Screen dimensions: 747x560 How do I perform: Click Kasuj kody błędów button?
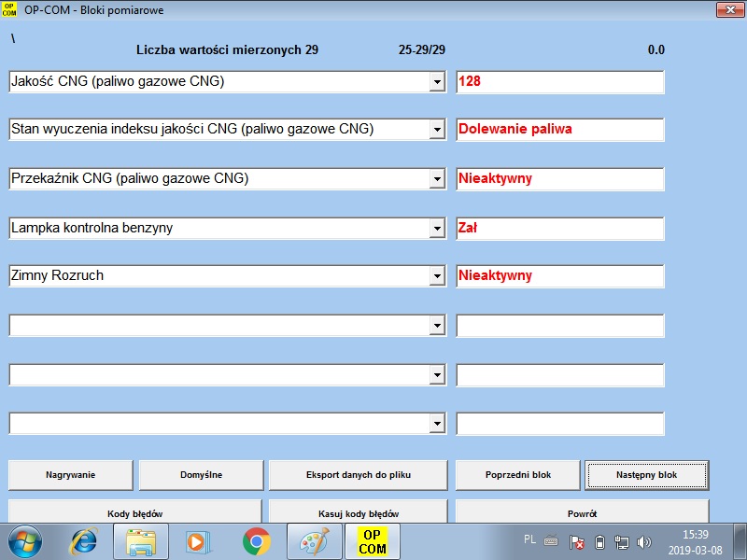[x=359, y=512]
